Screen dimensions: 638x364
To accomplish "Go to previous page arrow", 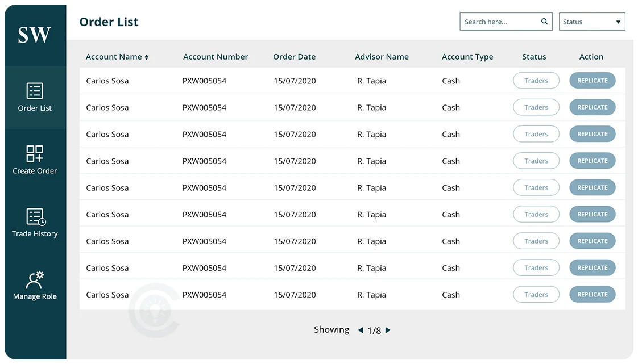I will pos(361,330).
